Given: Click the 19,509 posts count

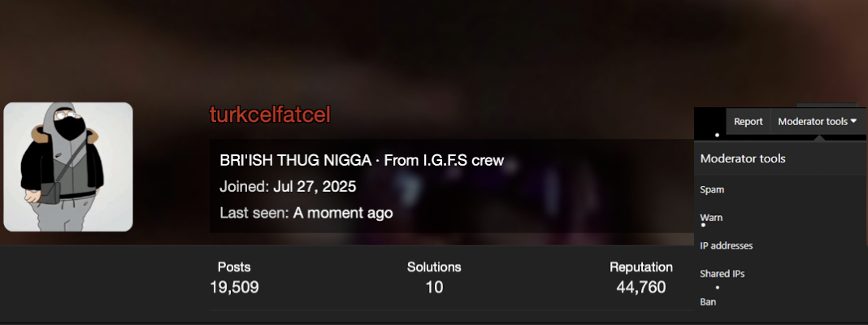Looking at the screenshot, I should (234, 287).
